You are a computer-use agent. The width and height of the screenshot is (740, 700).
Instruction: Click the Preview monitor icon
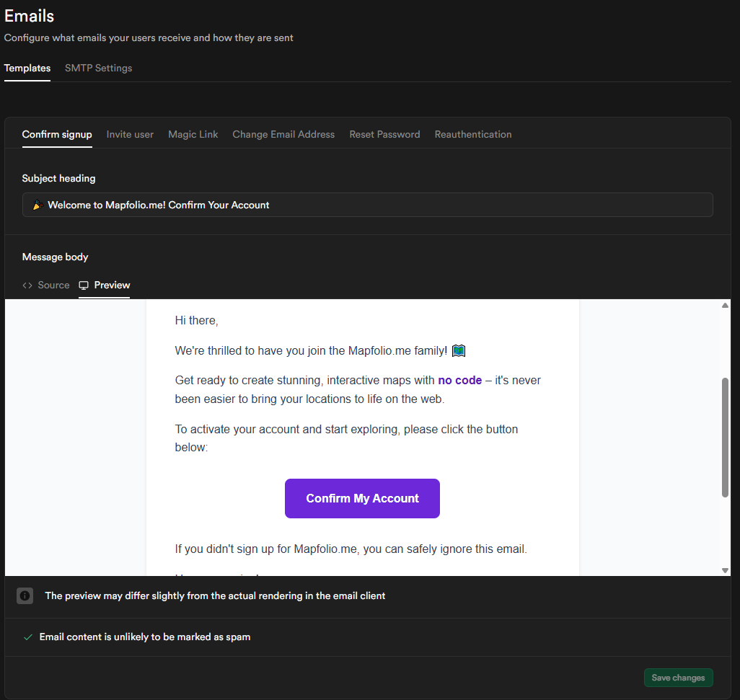[x=84, y=285]
